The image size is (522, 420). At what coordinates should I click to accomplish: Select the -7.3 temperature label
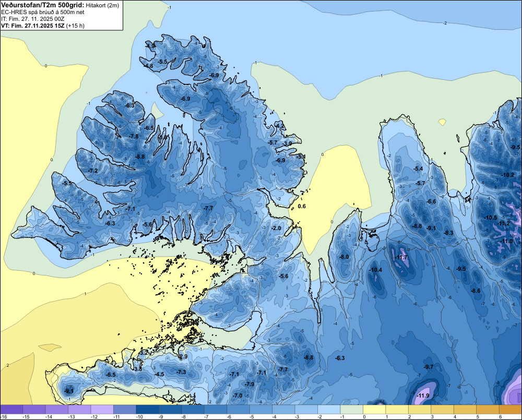pyautogui.click(x=182, y=372)
